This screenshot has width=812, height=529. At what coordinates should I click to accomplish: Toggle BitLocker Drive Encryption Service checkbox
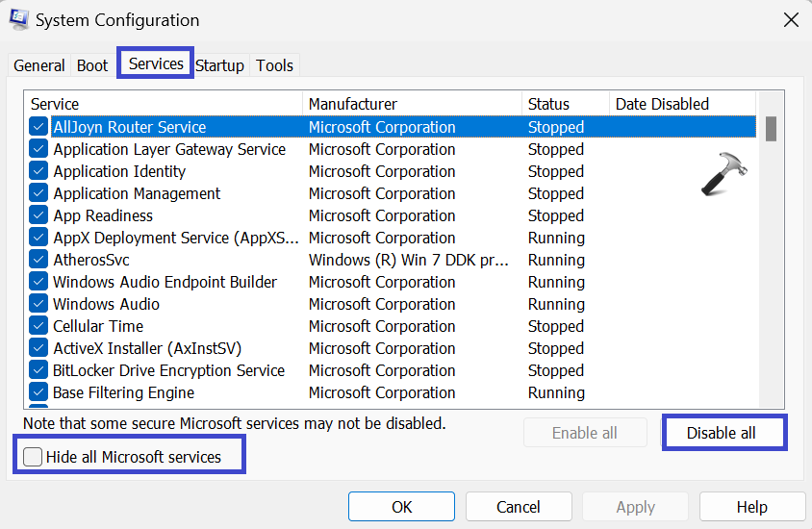[x=38, y=370]
